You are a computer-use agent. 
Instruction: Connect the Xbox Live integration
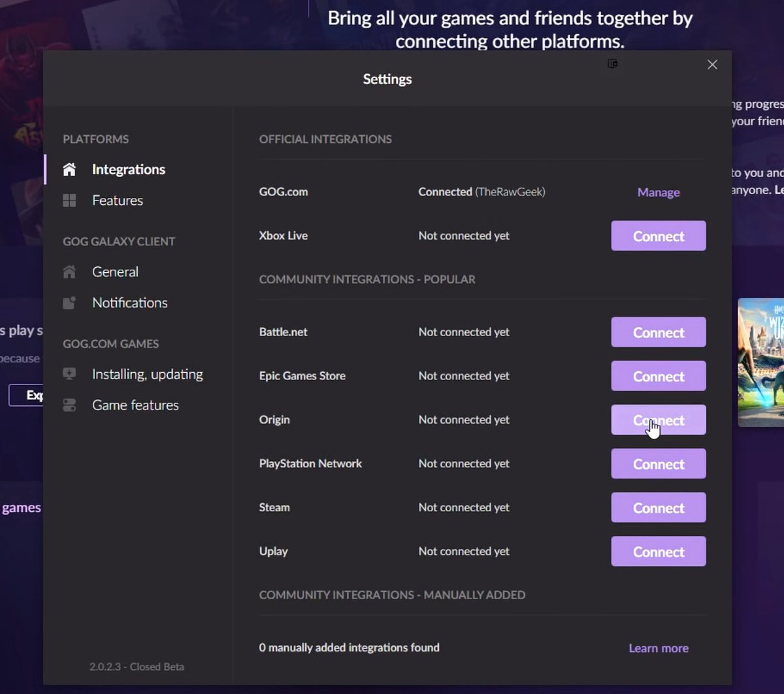(x=658, y=236)
